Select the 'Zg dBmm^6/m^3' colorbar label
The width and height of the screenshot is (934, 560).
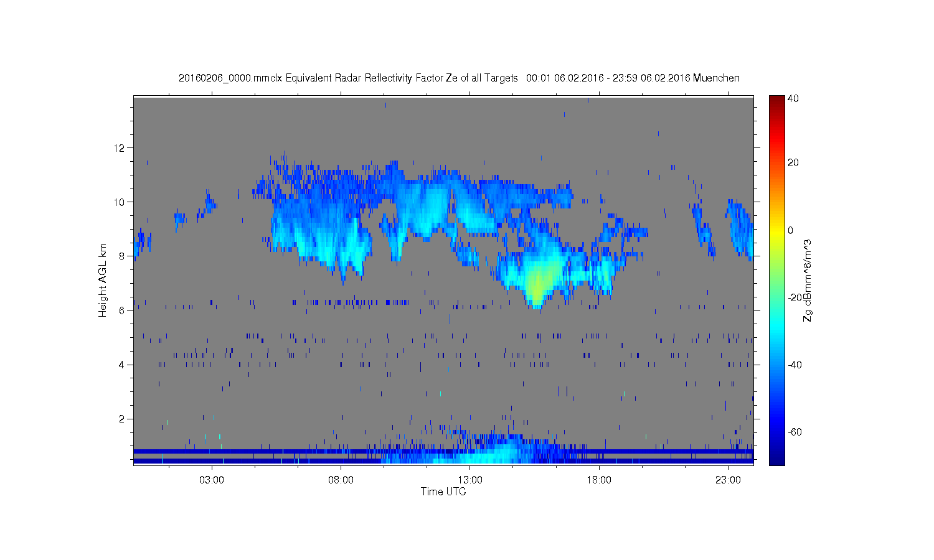[808, 281]
